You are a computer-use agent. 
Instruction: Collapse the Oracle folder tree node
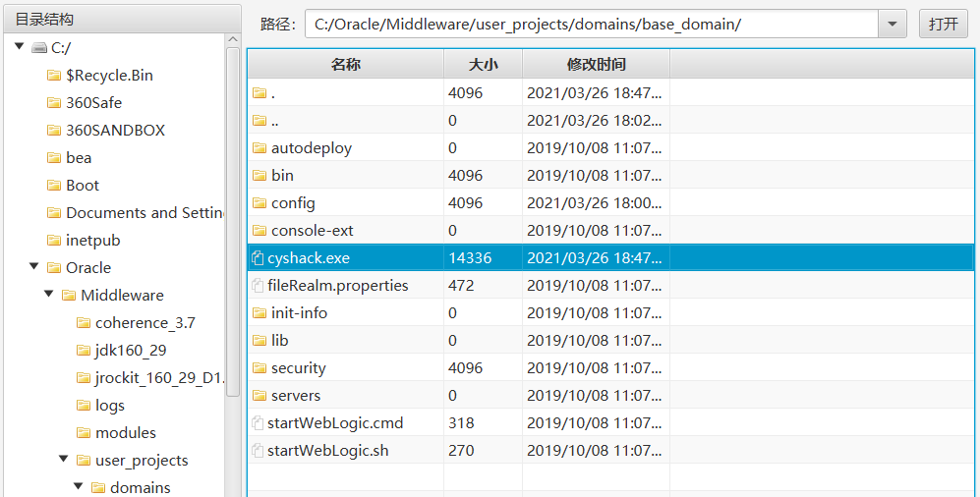33,266
